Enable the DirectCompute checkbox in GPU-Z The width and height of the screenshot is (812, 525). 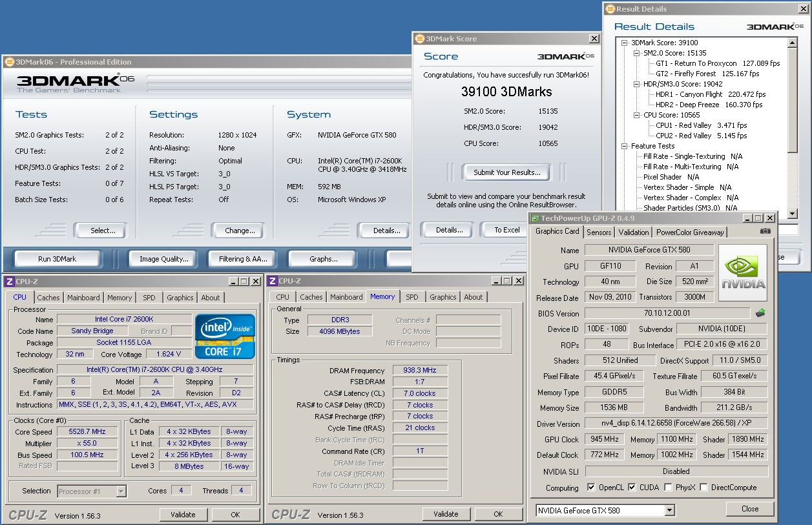click(703, 488)
